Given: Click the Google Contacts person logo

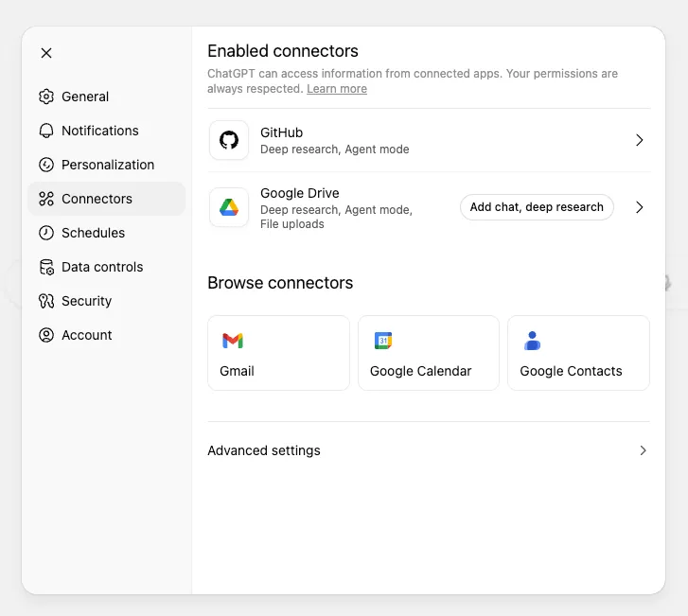Looking at the screenshot, I should coord(532,341).
